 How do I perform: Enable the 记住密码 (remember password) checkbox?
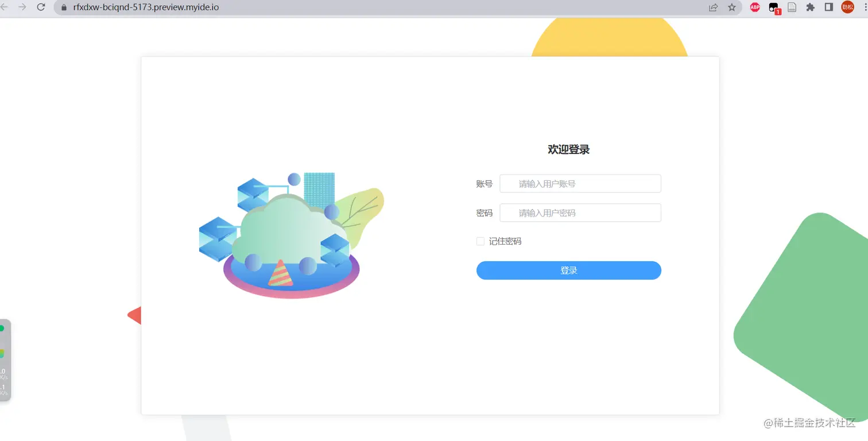[480, 241]
